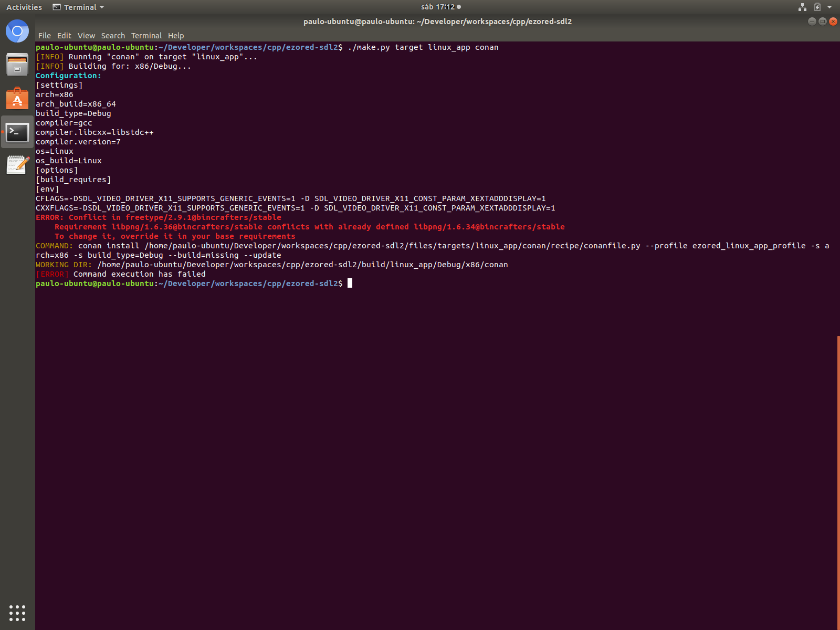Open Ubuntu Software from the dock
The width and height of the screenshot is (840, 630).
(x=17, y=98)
